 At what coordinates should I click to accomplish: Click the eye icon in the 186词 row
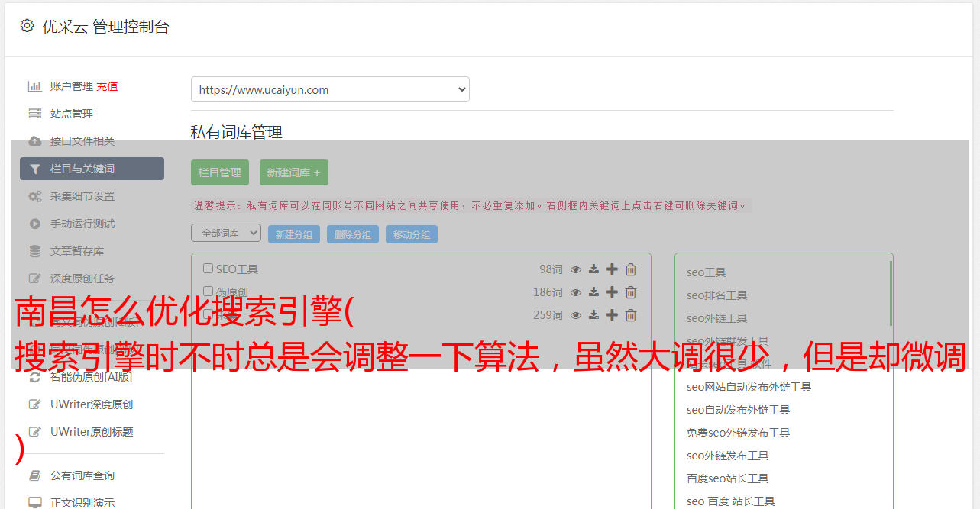point(576,292)
